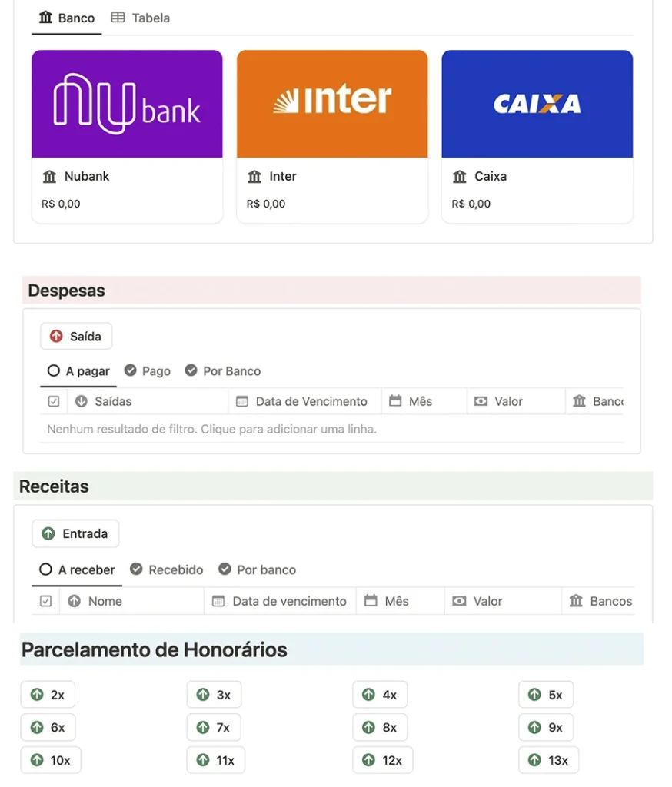Open the Inter bank card thumbnail
This screenshot has height=787, width=672.
[x=332, y=104]
